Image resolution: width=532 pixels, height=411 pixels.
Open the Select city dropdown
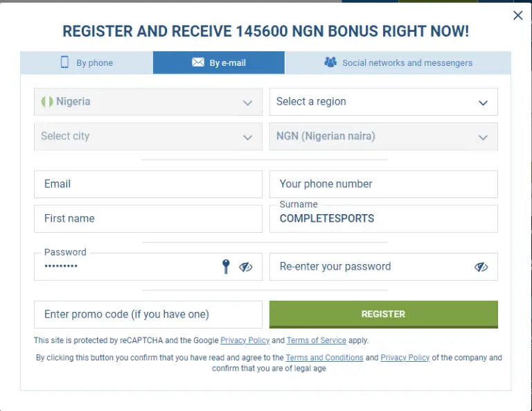(x=247, y=137)
